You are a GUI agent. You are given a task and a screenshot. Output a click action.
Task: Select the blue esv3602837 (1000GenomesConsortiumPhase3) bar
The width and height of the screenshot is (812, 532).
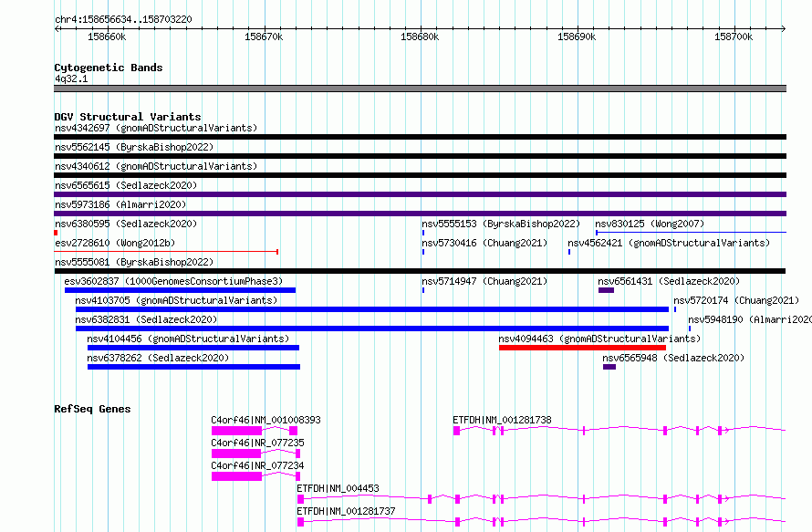point(181,290)
